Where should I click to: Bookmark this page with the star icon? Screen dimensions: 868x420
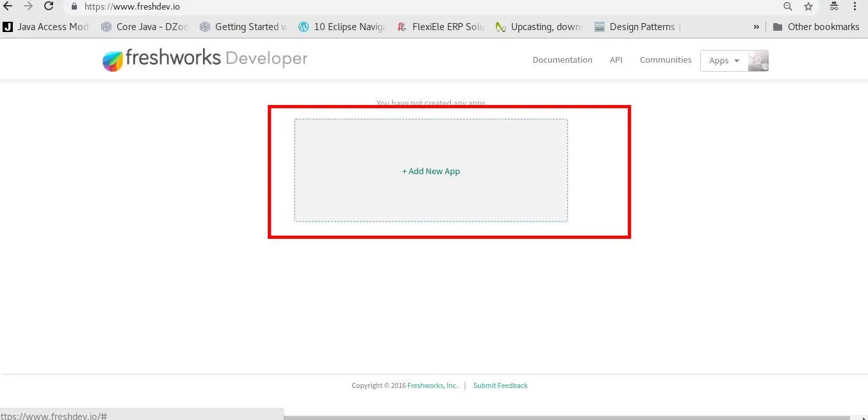click(808, 6)
